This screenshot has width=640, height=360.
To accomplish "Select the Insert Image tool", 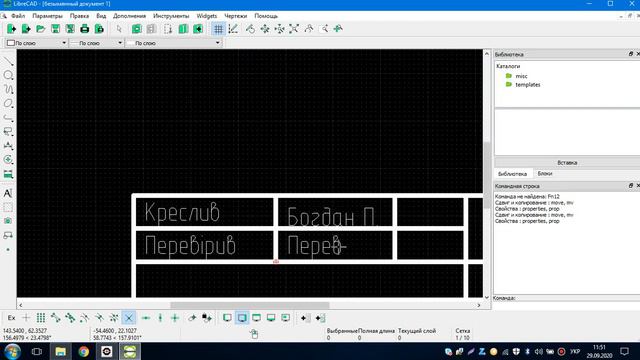I will [x=8, y=221].
